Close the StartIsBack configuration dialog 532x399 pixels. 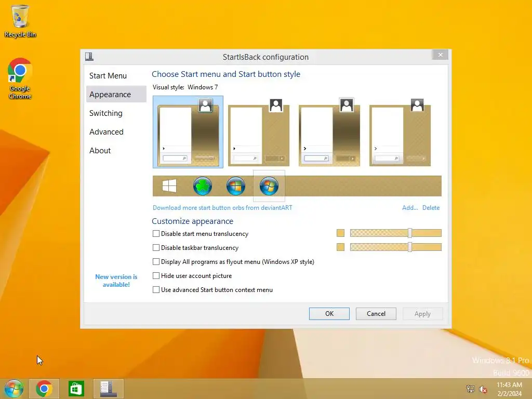440,55
